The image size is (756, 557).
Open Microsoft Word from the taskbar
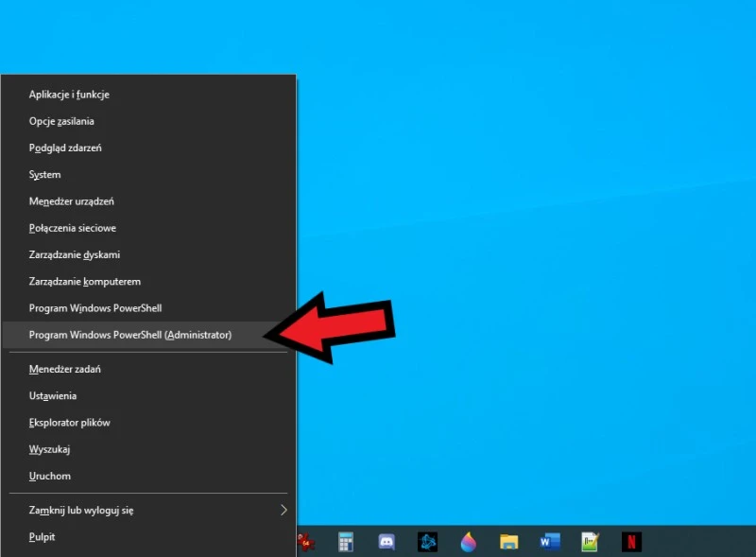[x=550, y=541]
